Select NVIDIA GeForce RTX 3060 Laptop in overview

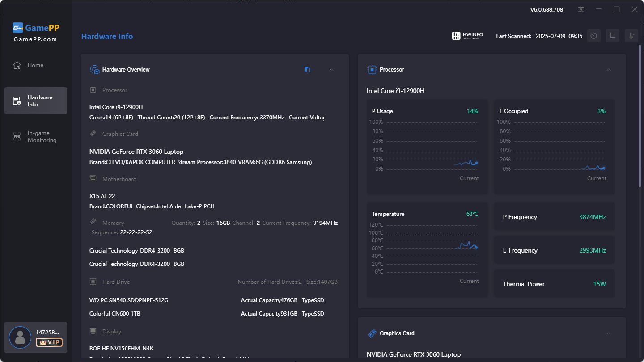(x=136, y=152)
